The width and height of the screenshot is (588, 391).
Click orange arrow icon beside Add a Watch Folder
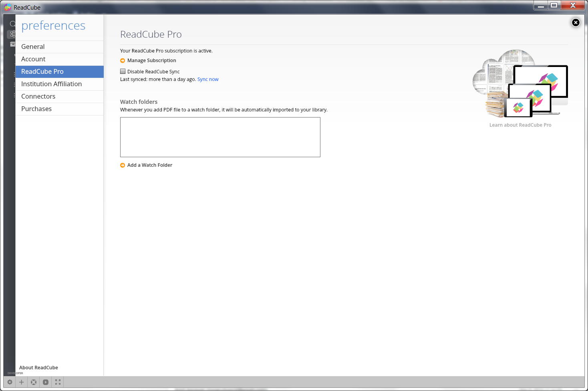pyautogui.click(x=123, y=165)
